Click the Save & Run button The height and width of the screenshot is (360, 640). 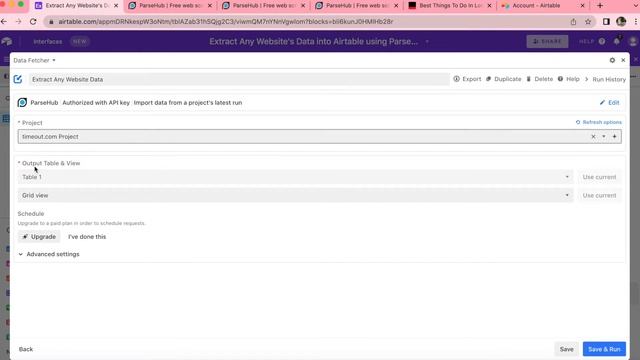pyautogui.click(x=604, y=349)
